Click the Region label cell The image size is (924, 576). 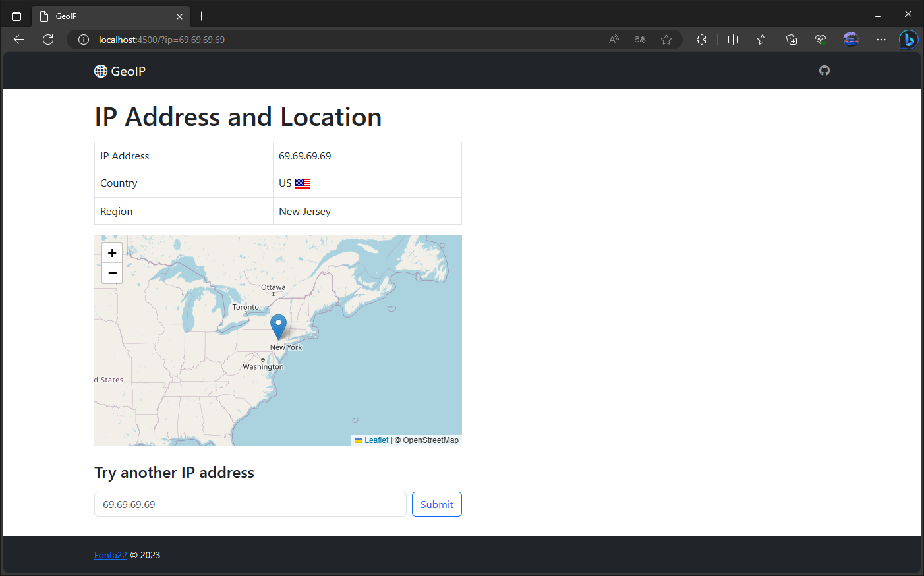[184, 211]
